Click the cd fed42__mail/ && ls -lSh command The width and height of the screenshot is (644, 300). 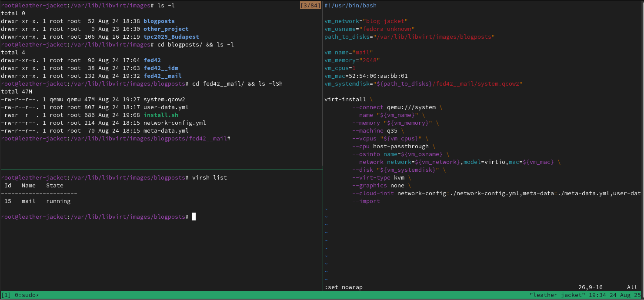pyautogui.click(x=237, y=83)
